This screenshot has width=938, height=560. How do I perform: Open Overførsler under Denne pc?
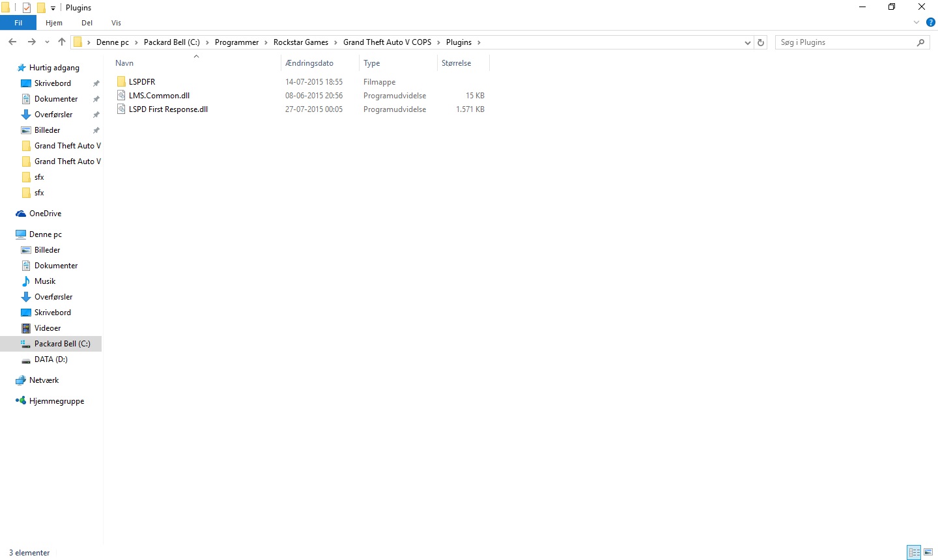[53, 297]
